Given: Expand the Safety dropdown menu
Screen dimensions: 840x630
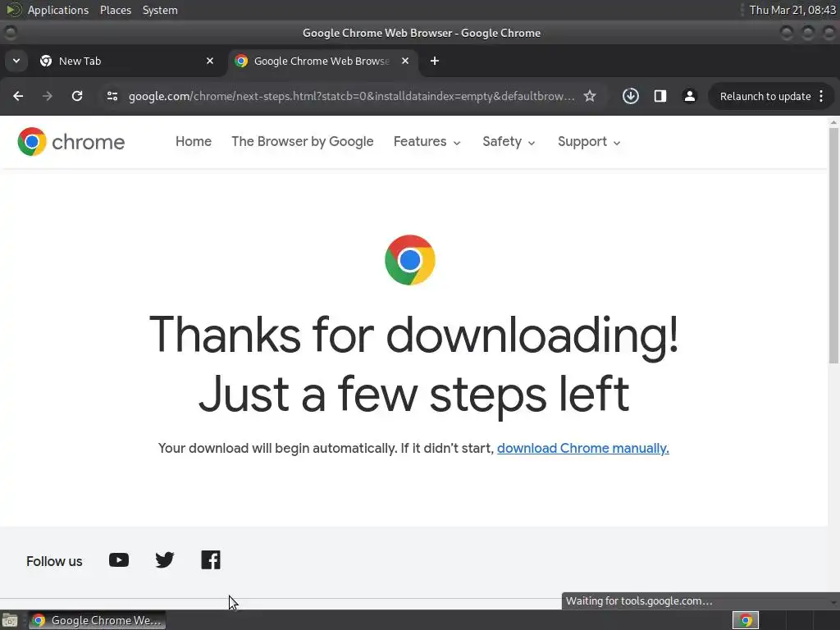Looking at the screenshot, I should (509, 141).
